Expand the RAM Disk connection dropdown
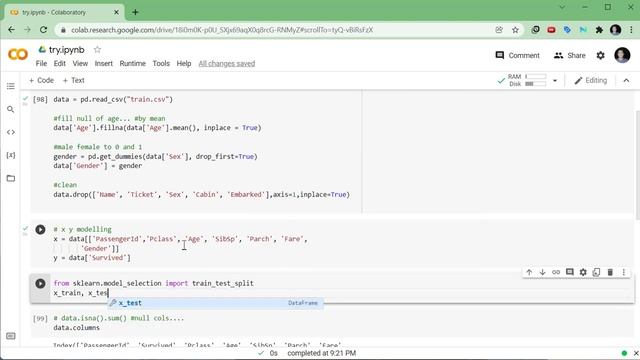 555,80
